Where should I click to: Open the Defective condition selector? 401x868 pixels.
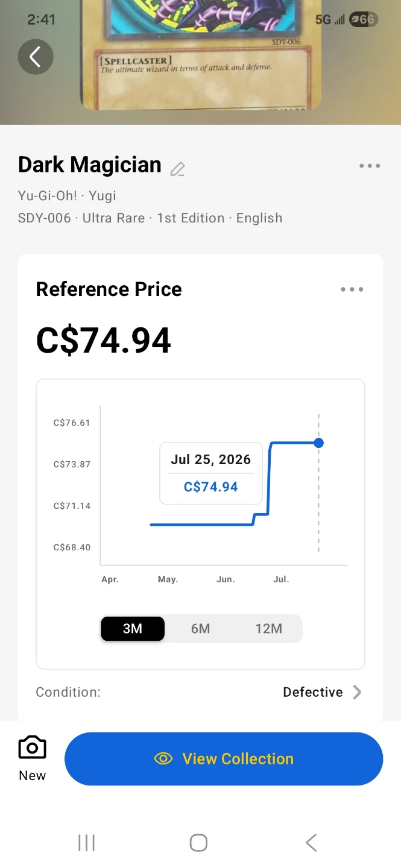click(x=313, y=692)
